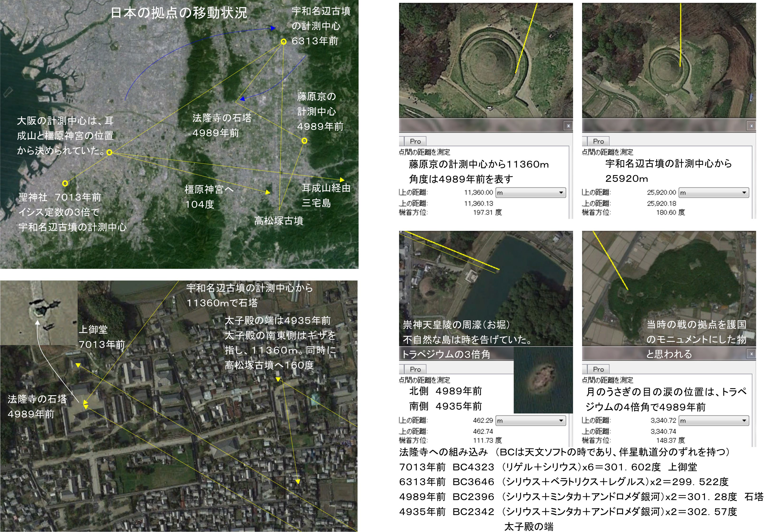Open unit dropdown beside 25,920.00 distance

pos(744,193)
